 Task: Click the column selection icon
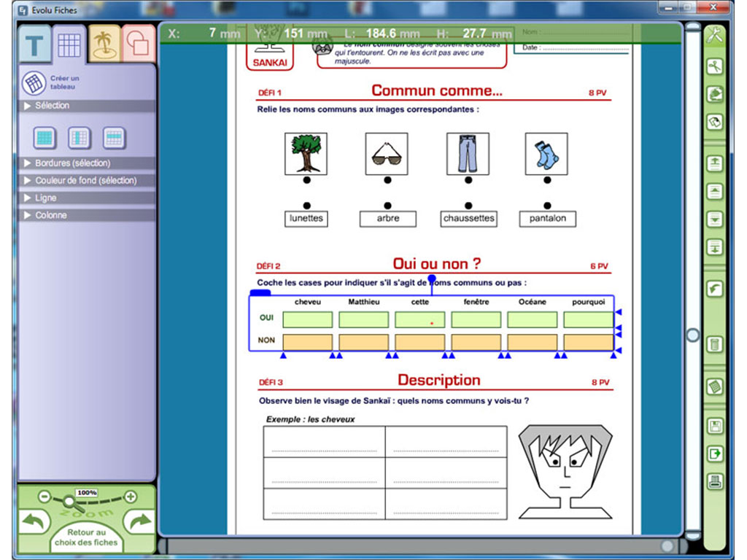79,138
